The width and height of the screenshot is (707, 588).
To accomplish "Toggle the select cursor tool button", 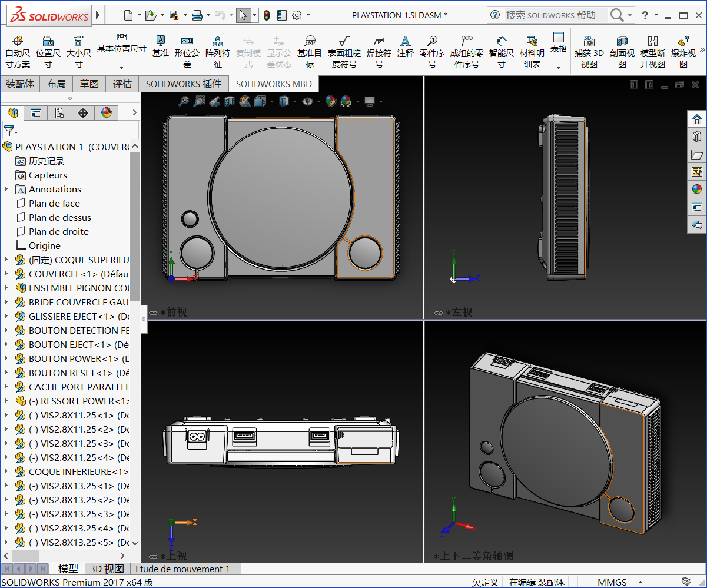I will click(x=243, y=15).
